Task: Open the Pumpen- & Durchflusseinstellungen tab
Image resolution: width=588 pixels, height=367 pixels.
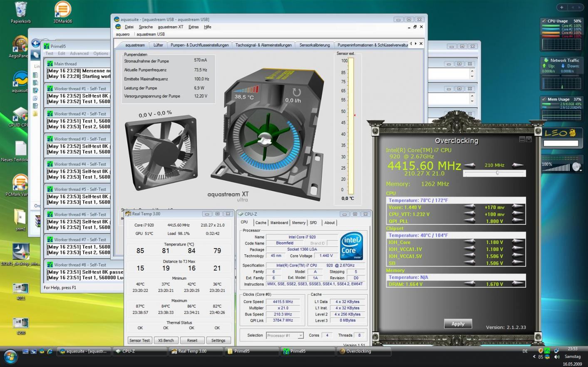Action: 199,45
